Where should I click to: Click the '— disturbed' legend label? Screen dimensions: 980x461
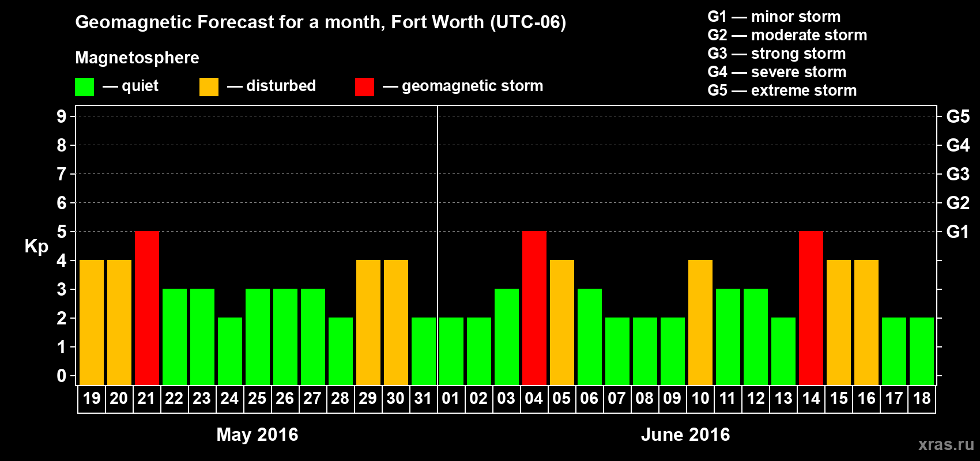coord(272,86)
